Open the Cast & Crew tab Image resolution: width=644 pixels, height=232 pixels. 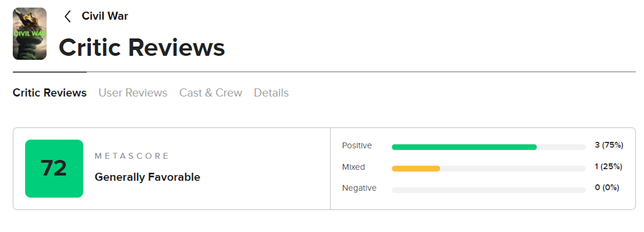click(x=210, y=93)
